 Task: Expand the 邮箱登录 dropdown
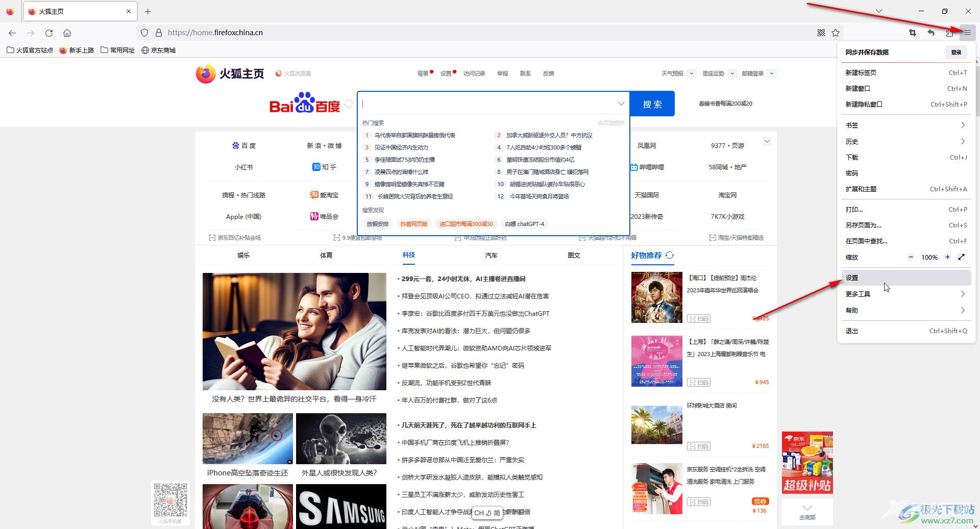(772, 73)
